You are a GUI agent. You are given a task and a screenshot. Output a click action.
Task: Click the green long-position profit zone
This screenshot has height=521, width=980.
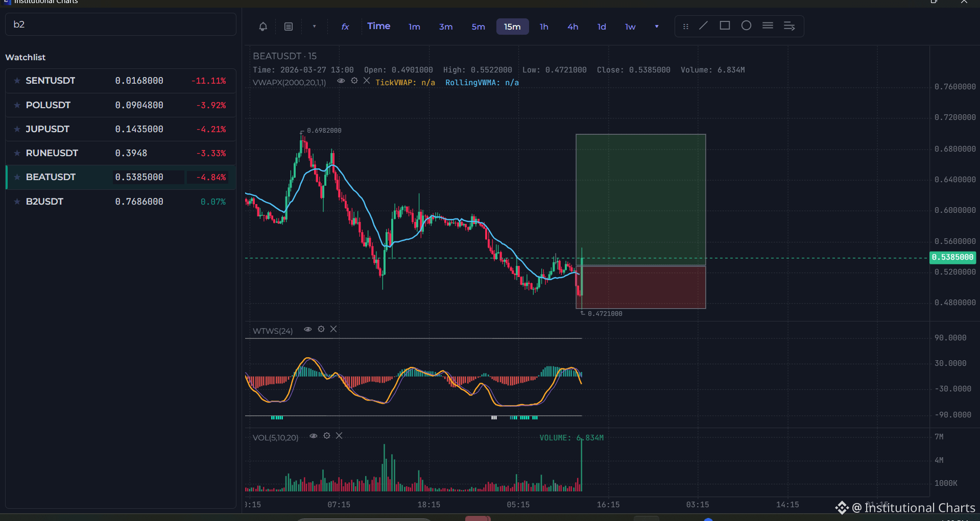pos(641,200)
